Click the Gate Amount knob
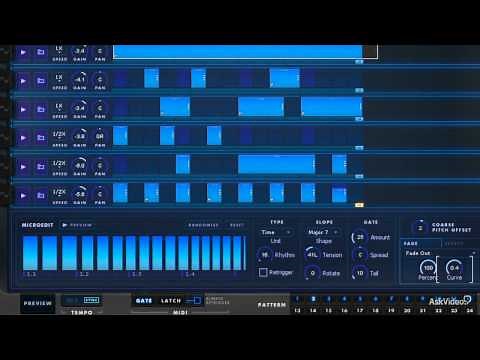The height and width of the screenshot is (360, 480). (360, 237)
